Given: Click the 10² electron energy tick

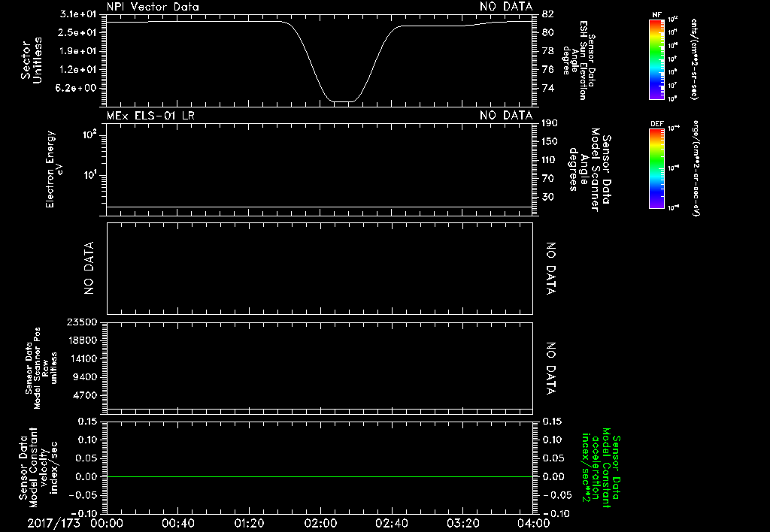Looking at the screenshot, I should point(90,134).
